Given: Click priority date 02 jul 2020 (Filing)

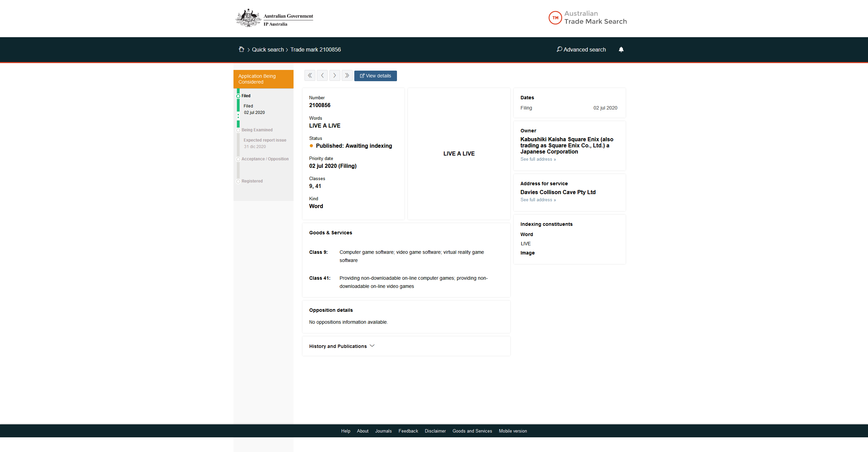Looking at the screenshot, I should [x=333, y=166].
